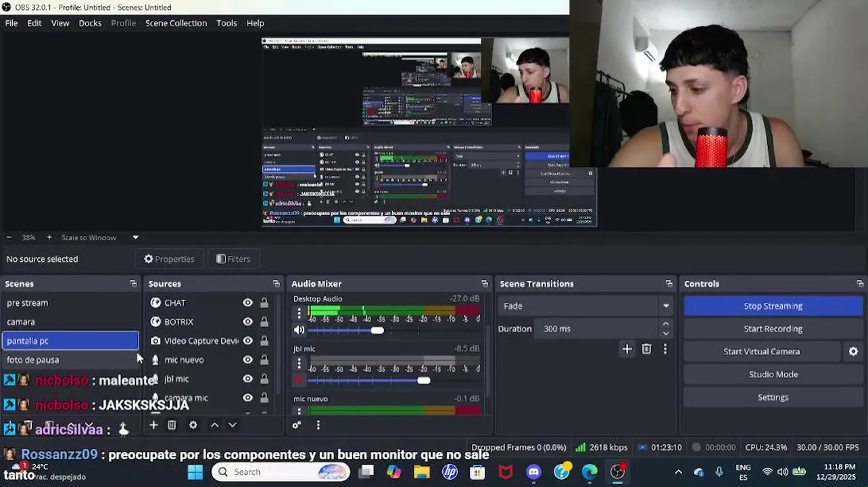Image resolution: width=868 pixels, height=487 pixels.
Task: Open File Explorer from the taskbar
Action: point(422,471)
